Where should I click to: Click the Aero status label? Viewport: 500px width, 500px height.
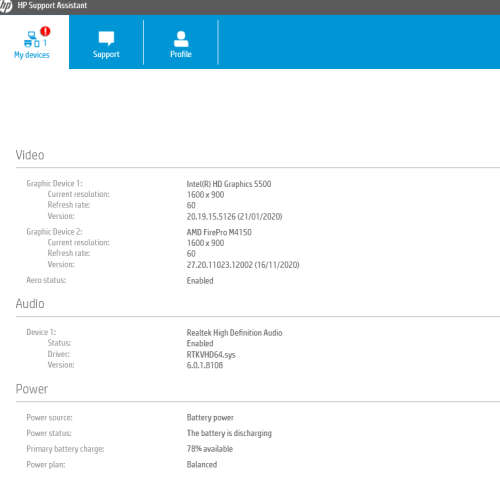click(x=46, y=280)
